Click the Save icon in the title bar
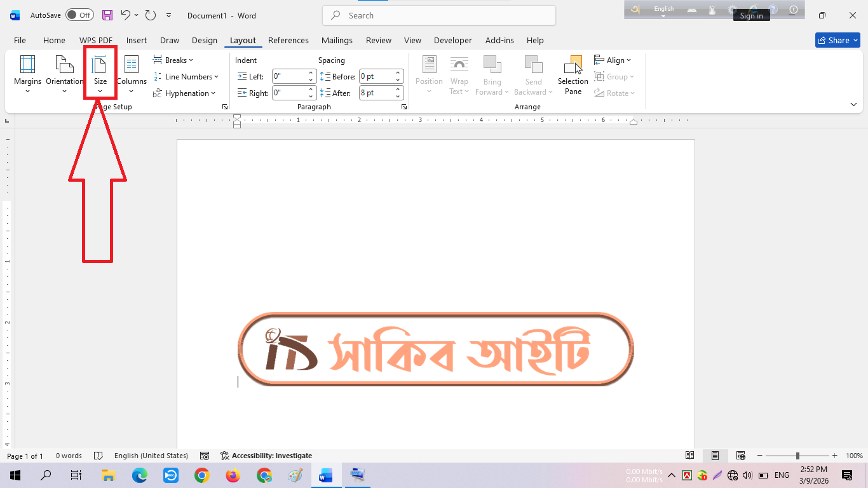 107,15
